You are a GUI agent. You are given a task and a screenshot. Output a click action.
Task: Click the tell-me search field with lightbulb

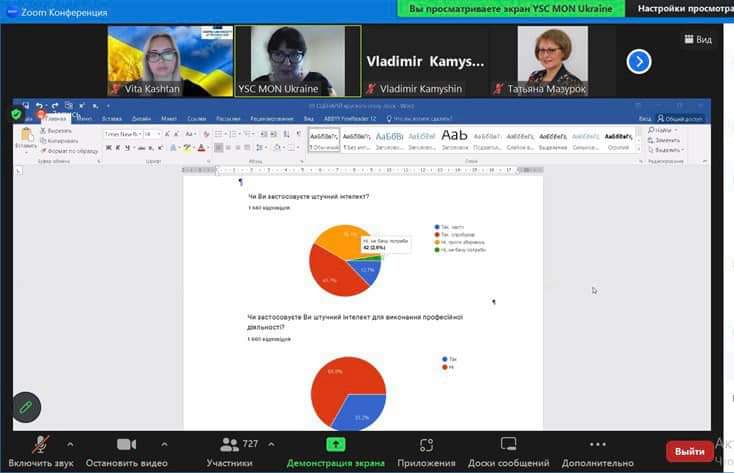[x=419, y=119]
